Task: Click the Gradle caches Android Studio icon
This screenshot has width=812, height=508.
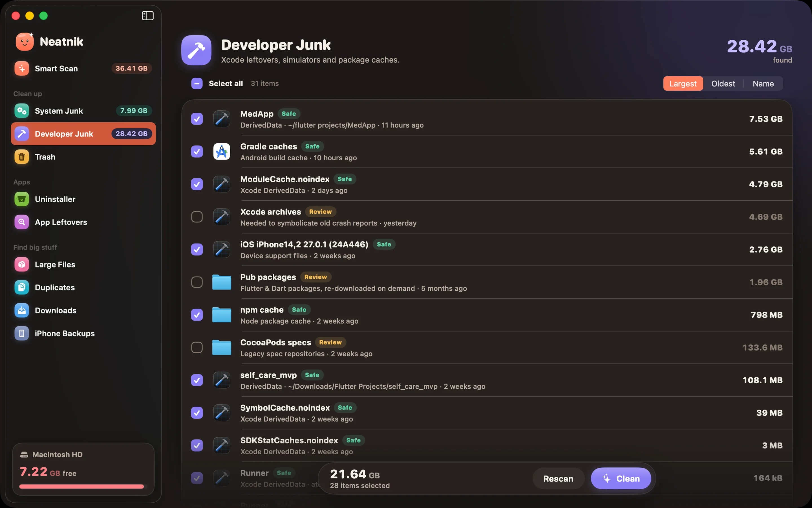Action: [222, 152]
